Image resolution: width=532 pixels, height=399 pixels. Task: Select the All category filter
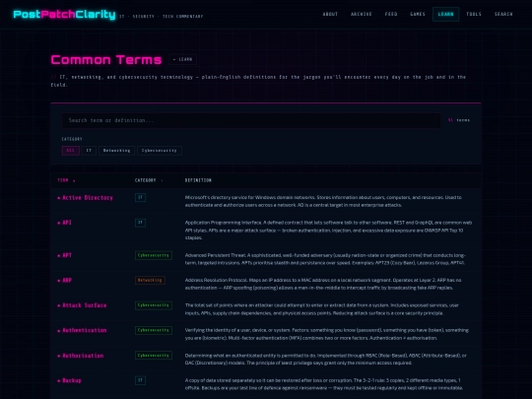point(71,151)
